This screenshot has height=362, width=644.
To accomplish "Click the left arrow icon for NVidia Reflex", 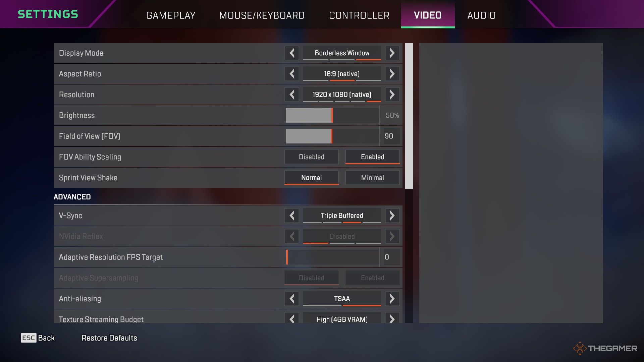I will pos(292,236).
